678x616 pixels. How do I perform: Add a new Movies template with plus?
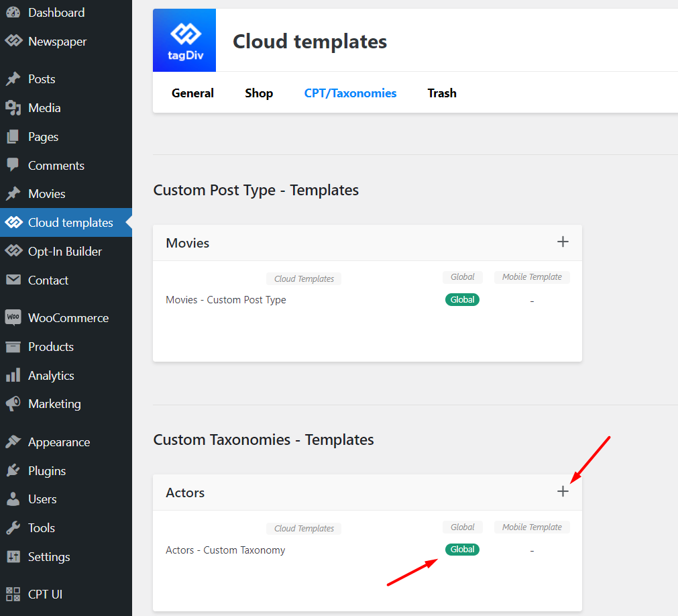[x=563, y=242]
